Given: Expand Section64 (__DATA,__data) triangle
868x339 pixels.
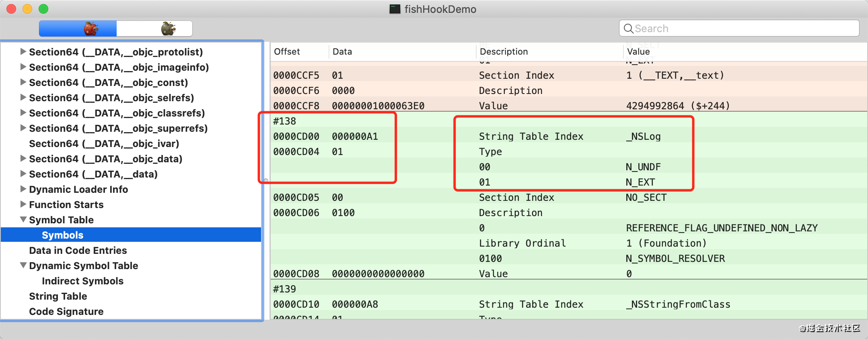Looking at the screenshot, I should tap(23, 174).
